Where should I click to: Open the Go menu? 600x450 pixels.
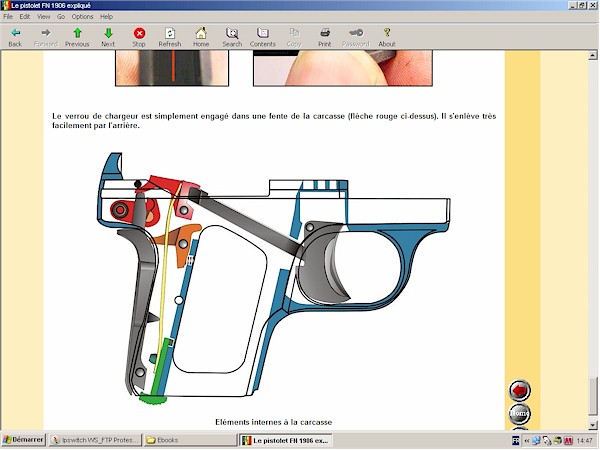[x=61, y=16]
